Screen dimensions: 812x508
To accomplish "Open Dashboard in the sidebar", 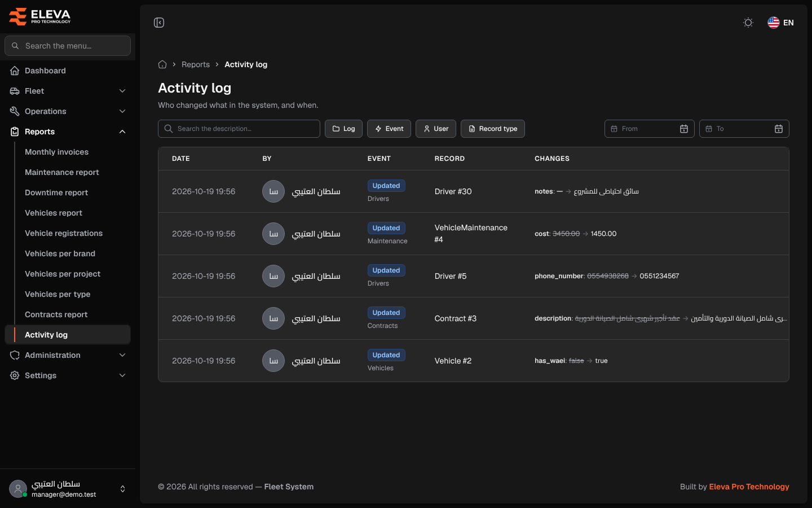I will (68, 71).
